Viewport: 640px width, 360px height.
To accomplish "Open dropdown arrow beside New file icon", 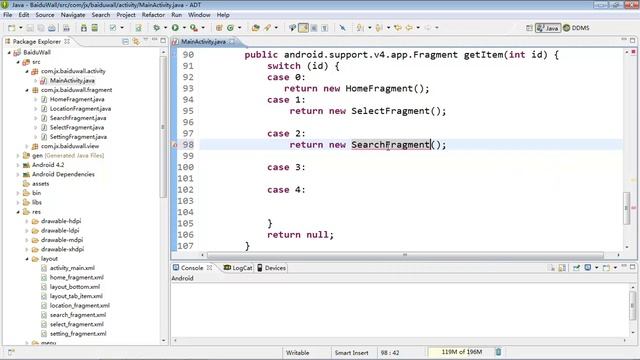I will coord(21,28).
